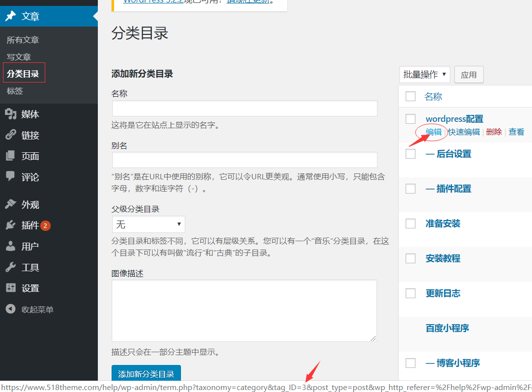Click the 应用 apply button
The image size is (532, 392).
[469, 74]
